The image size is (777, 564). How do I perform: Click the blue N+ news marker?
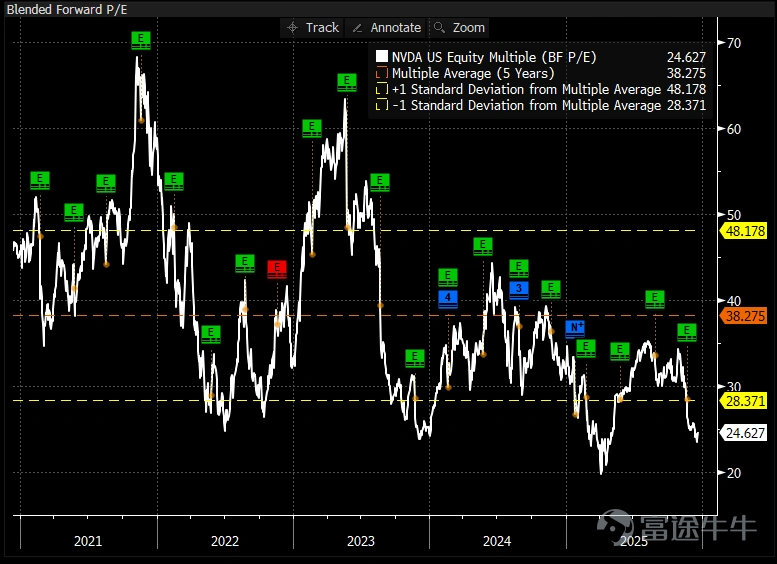pos(575,329)
